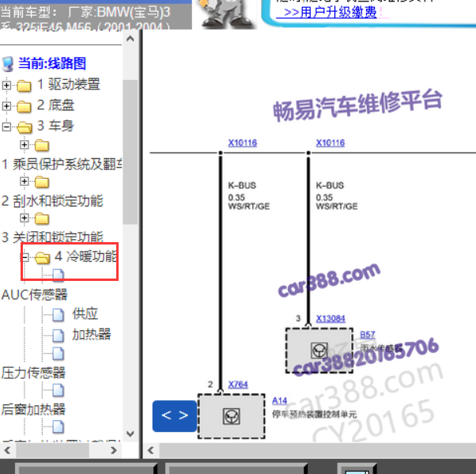This screenshot has height=474, width=476.
Task: Open the document icon above 后窗加热器
Action: click(58, 390)
